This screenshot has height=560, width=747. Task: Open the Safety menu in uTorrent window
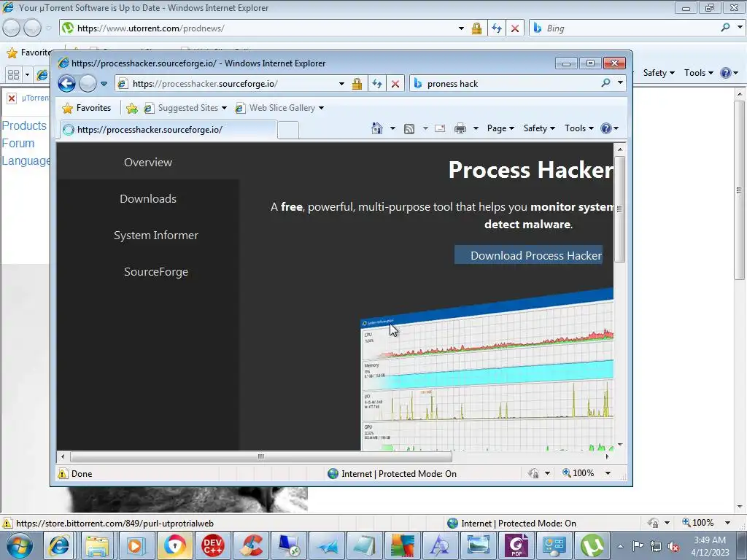(659, 73)
